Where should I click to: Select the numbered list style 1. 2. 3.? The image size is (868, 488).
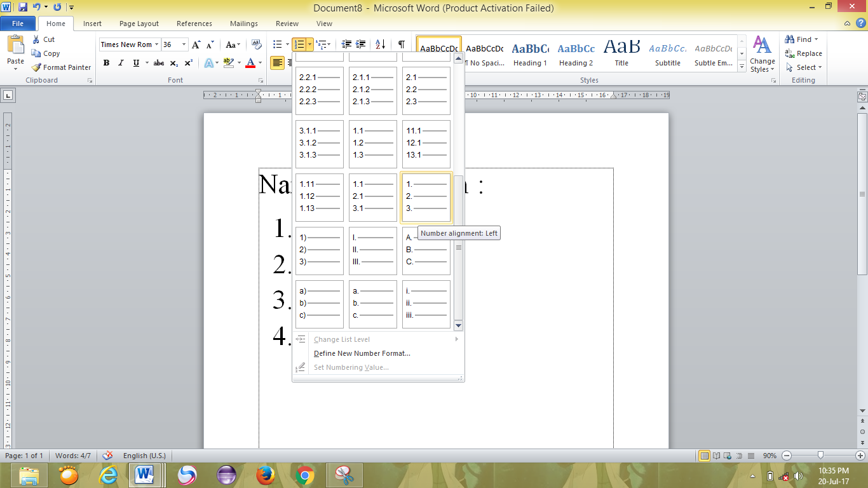[426, 198]
